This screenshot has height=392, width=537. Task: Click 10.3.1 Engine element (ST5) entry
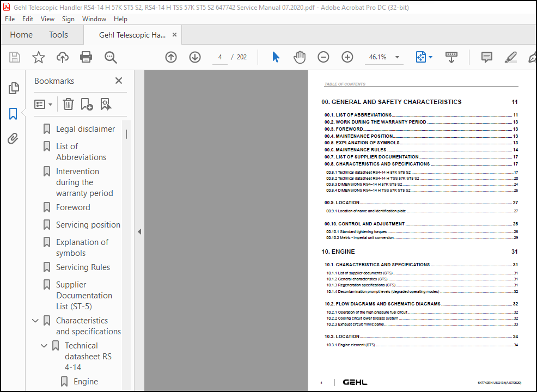pos(422,345)
